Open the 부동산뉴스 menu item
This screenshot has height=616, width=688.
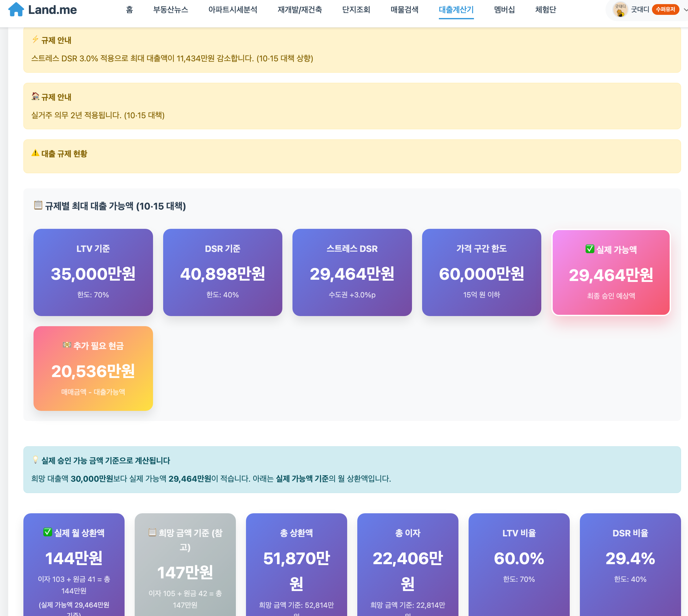[170, 10]
